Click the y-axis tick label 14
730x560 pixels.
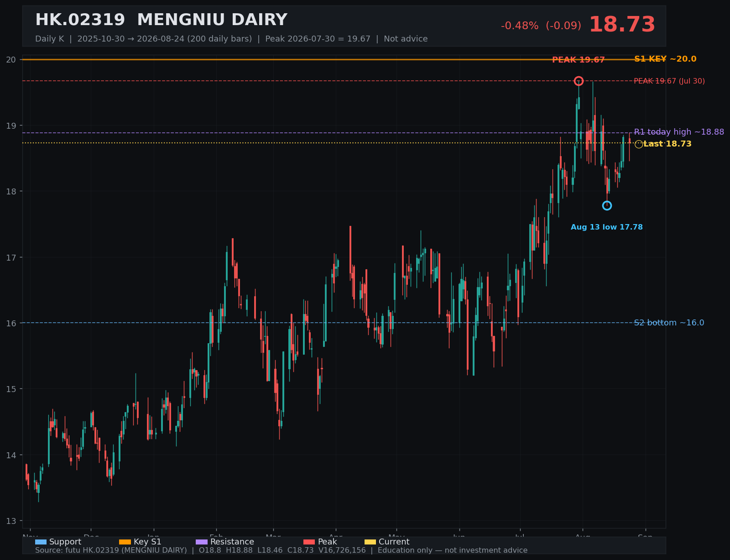(11, 455)
